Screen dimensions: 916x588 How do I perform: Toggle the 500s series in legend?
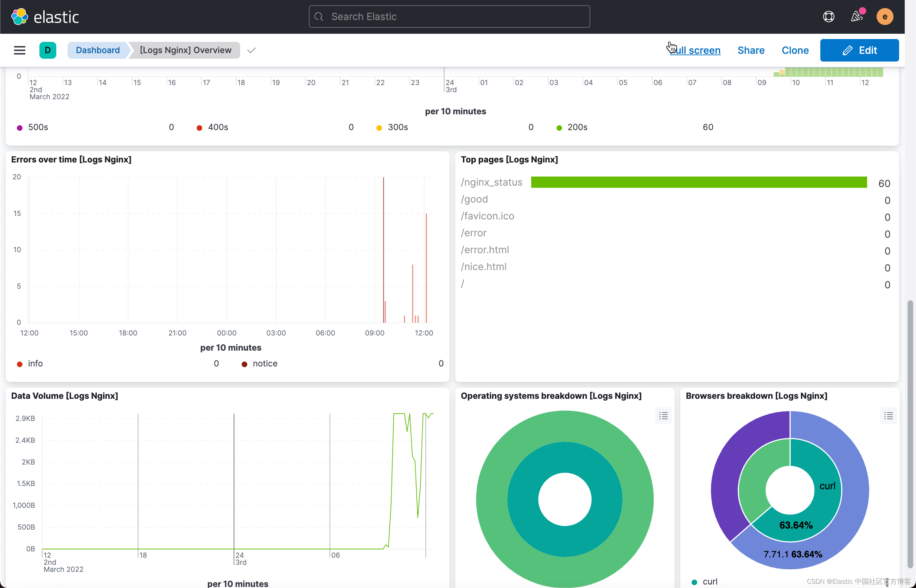coord(38,127)
